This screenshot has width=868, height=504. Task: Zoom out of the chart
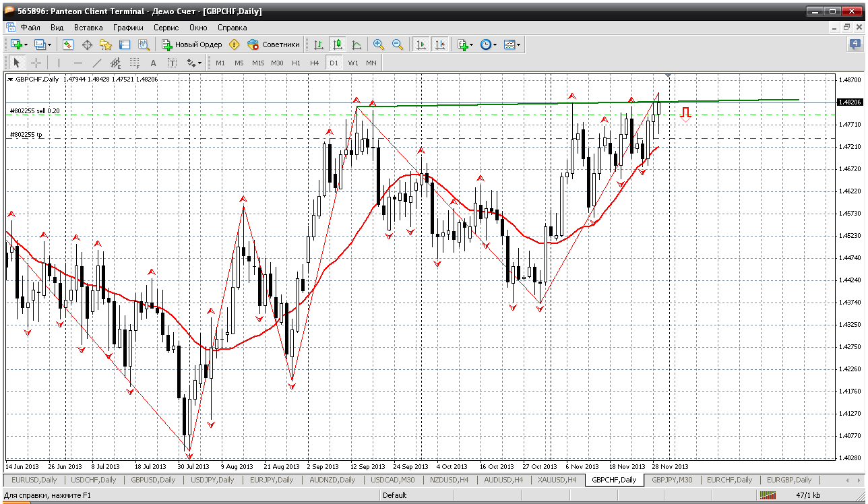(x=398, y=44)
